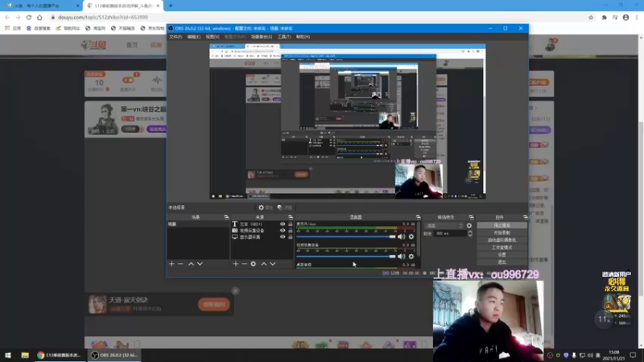
Task: Open transition properties gear beside 淡出
Action: tap(469, 225)
